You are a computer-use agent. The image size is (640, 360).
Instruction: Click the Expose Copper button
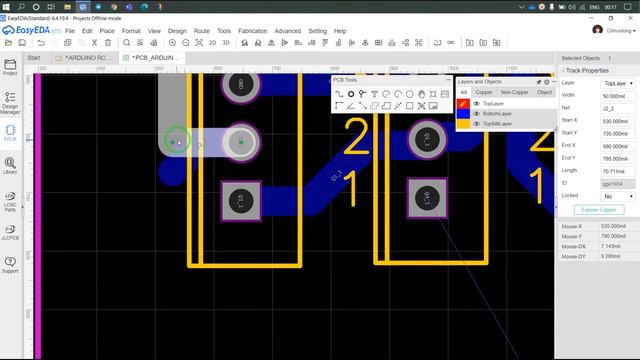[599, 210]
